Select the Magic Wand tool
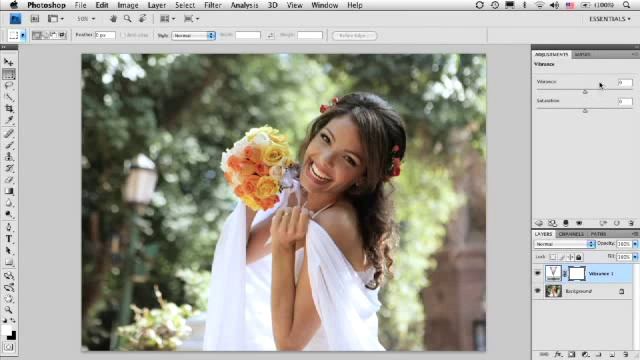The height and width of the screenshot is (360, 640). [9, 97]
